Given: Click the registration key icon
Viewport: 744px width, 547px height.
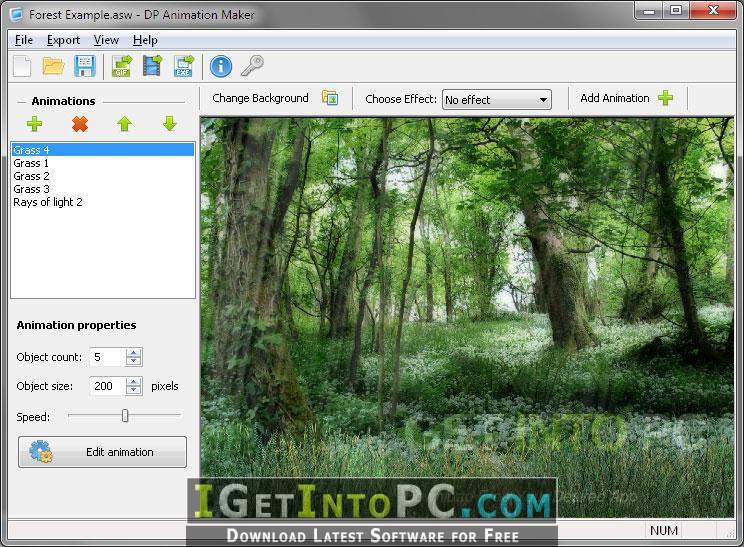Looking at the screenshot, I should coord(252,66).
